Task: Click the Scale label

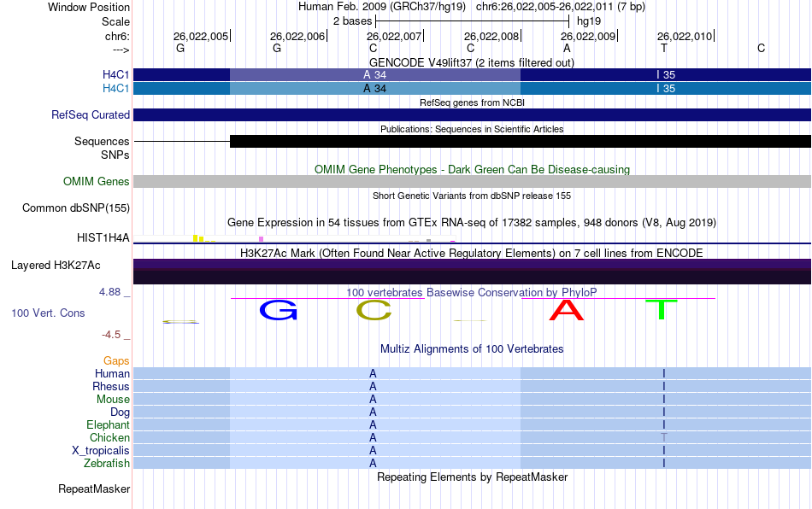Action: 115,21
